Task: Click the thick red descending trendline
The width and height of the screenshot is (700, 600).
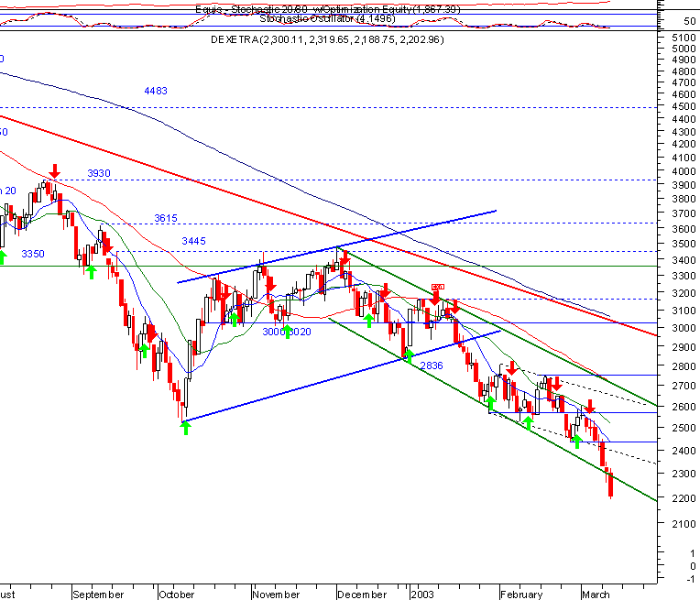Action: tap(329, 226)
